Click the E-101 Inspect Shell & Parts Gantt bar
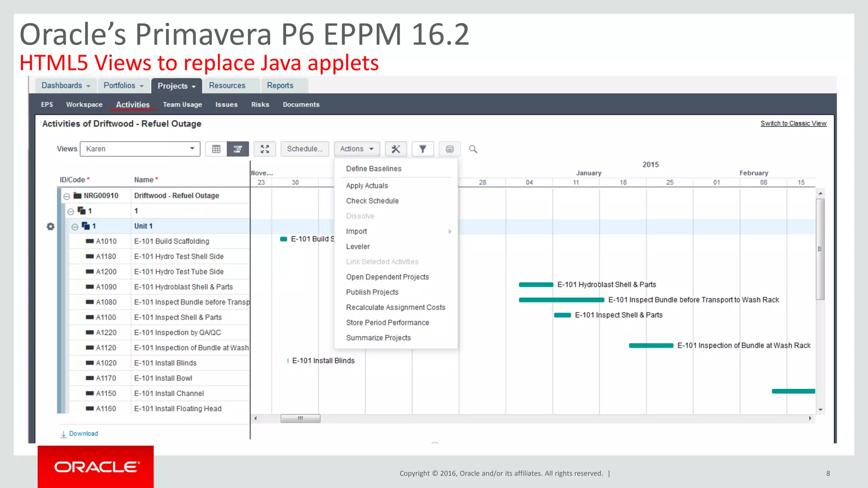The width and height of the screenshot is (868, 488). 562,315
